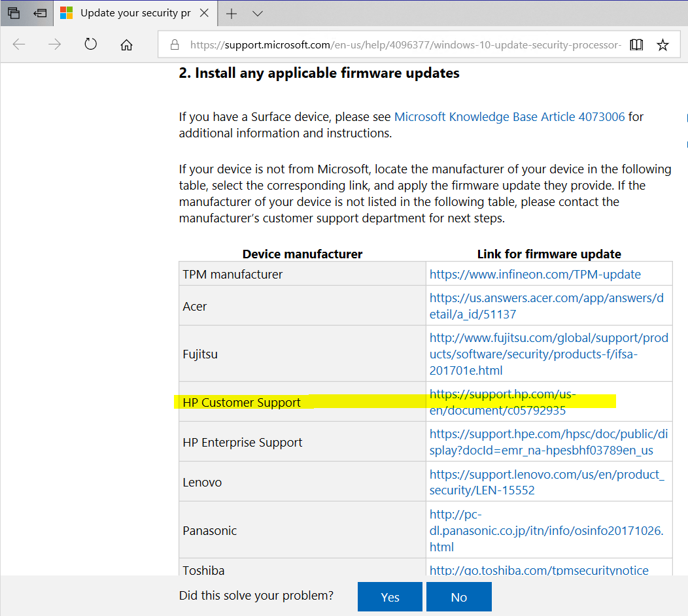Click the No feedback button

(x=458, y=596)
